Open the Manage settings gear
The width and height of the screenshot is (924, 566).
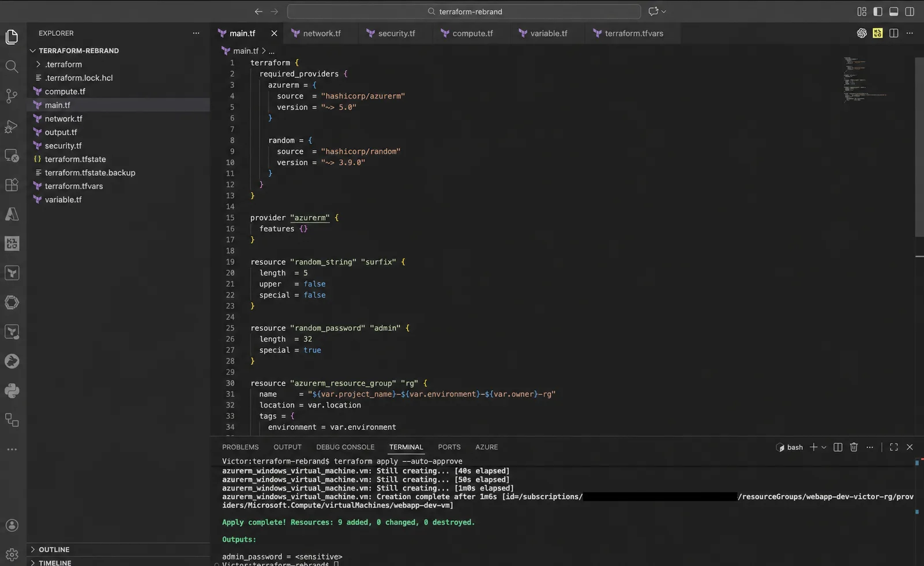click(x=12, y=554)
